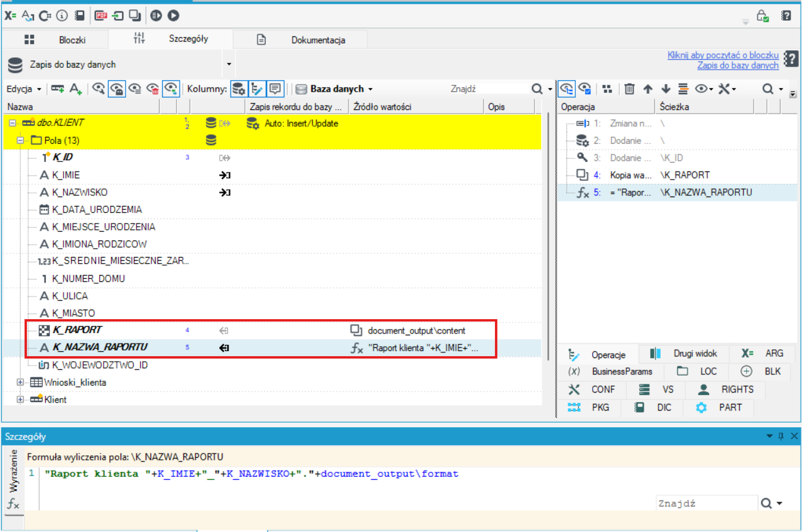Click the add field A+ icon
The width and height of the screenshot is (802, 532).
(76, 89)
